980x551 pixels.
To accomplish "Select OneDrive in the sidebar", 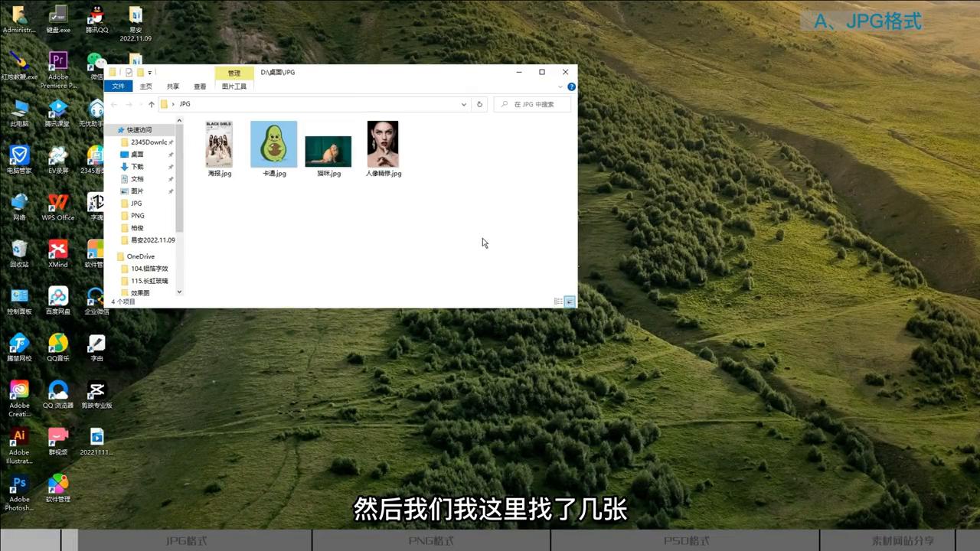I will pos(140,256).
